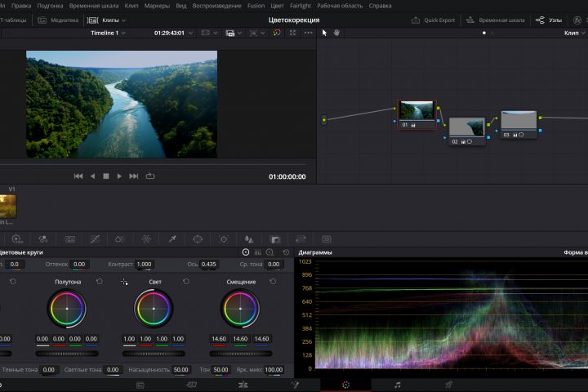
Task: Open the Power Window palette
Action: pyautogui.click(x=198, y=239)
